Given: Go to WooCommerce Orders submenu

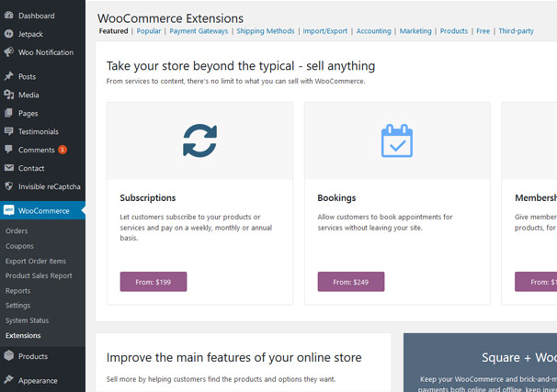Looking at the screenshot, I should coord(17,231).
